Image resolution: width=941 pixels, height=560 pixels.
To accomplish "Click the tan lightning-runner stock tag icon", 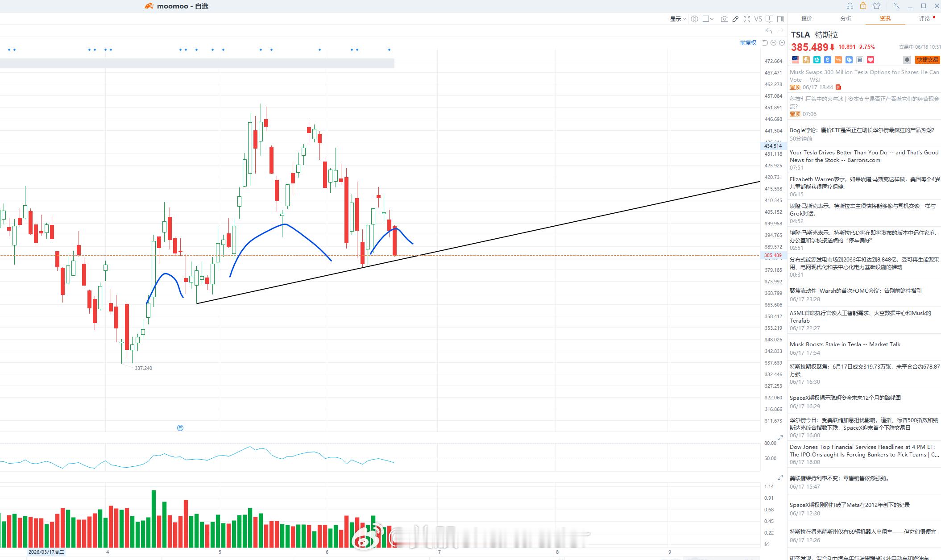I will (806, 60).
